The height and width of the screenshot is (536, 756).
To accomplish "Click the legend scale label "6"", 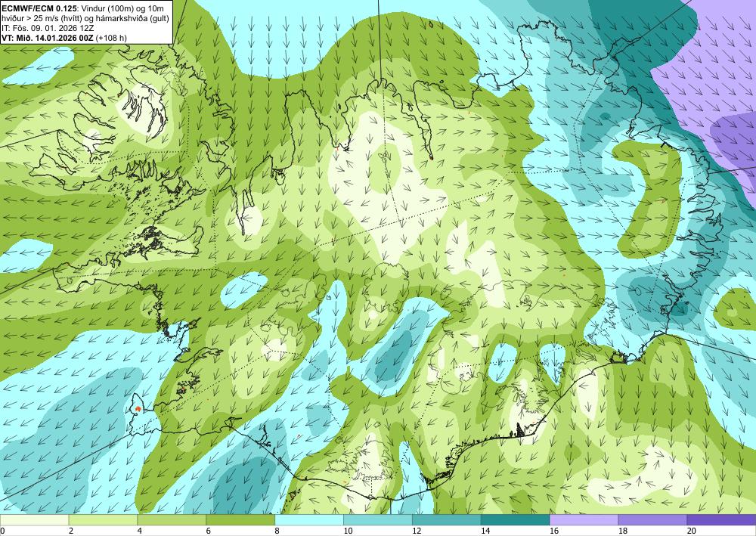I will 209,531.
